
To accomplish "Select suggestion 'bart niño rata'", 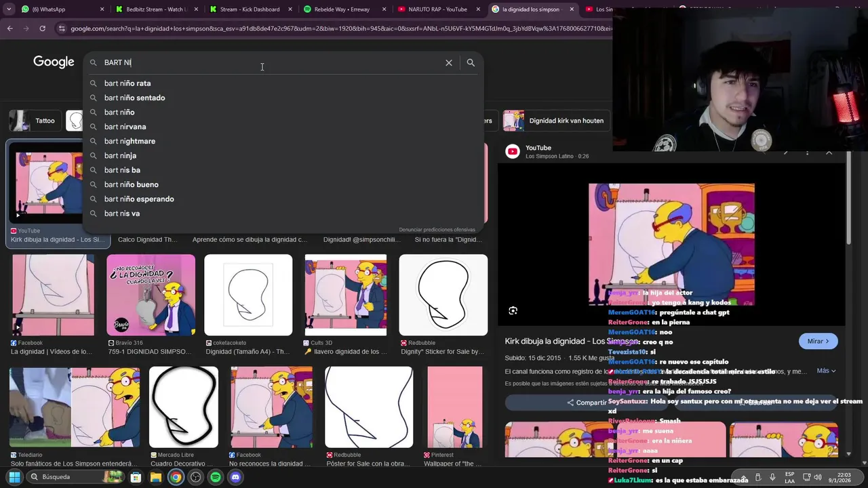I will click(283, 83).
